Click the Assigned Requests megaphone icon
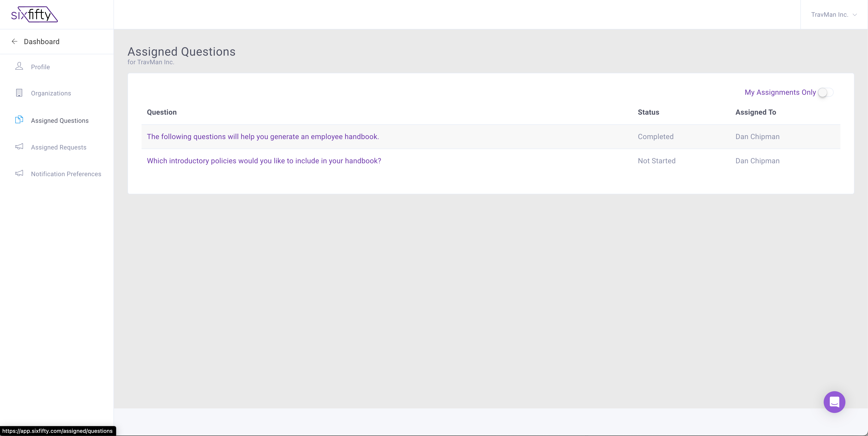The image size is (868, 436). click(19, 147)
